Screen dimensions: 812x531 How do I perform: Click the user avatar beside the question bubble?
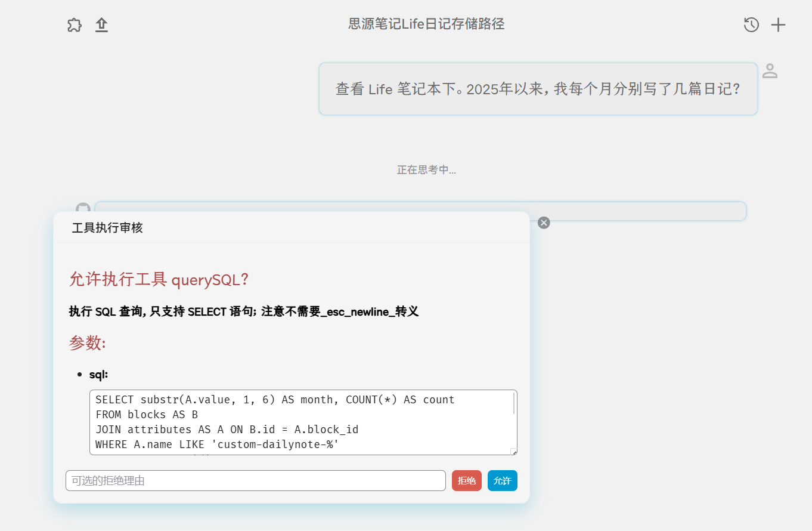tap(770, 70)
